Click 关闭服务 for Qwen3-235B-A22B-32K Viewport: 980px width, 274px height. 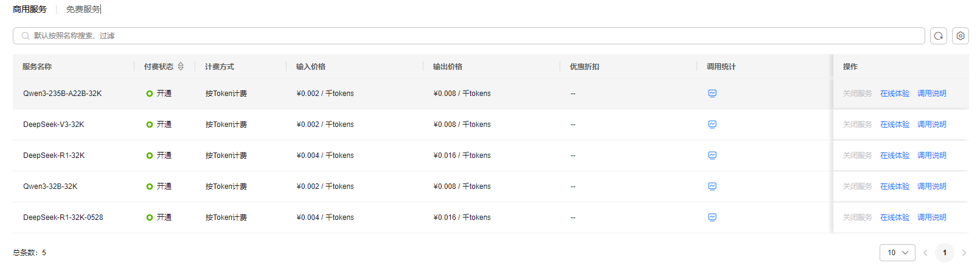point(858,94)
